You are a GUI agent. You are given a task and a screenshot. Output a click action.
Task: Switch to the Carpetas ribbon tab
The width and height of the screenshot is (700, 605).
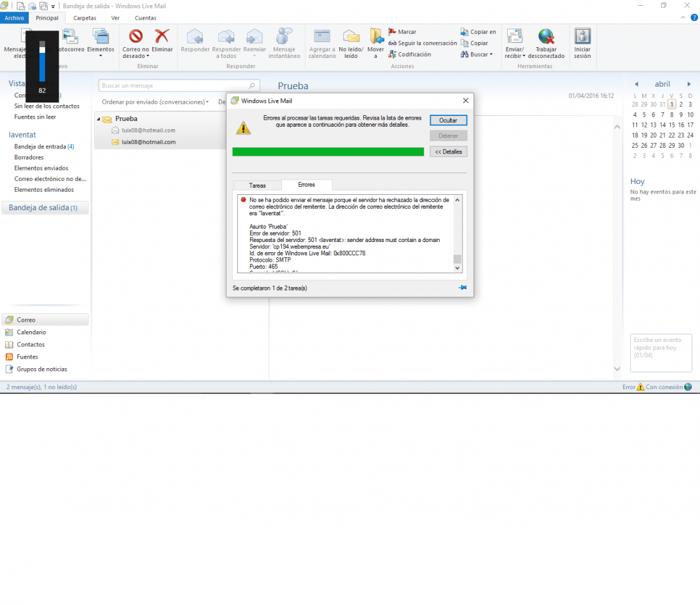85,18
